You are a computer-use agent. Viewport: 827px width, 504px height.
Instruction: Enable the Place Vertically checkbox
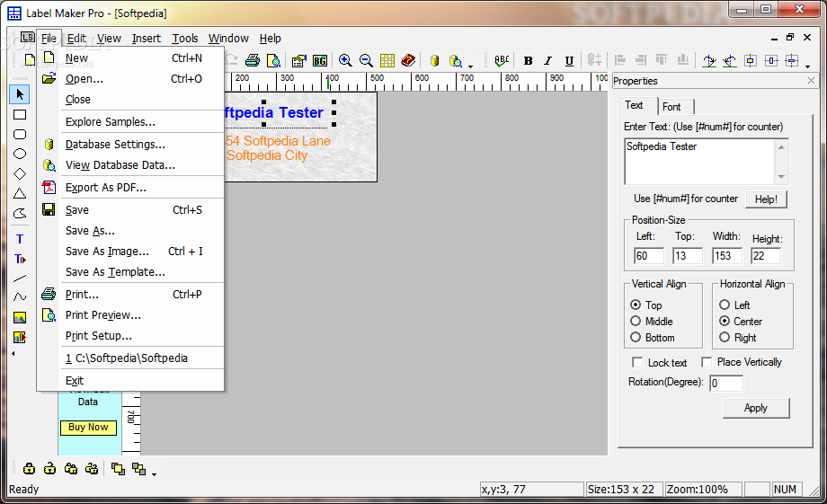[x=707, y=362]
